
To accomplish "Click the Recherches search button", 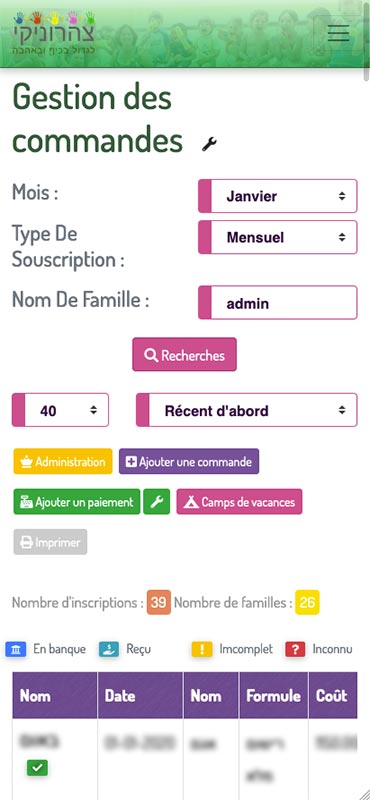I will point(185,355).
